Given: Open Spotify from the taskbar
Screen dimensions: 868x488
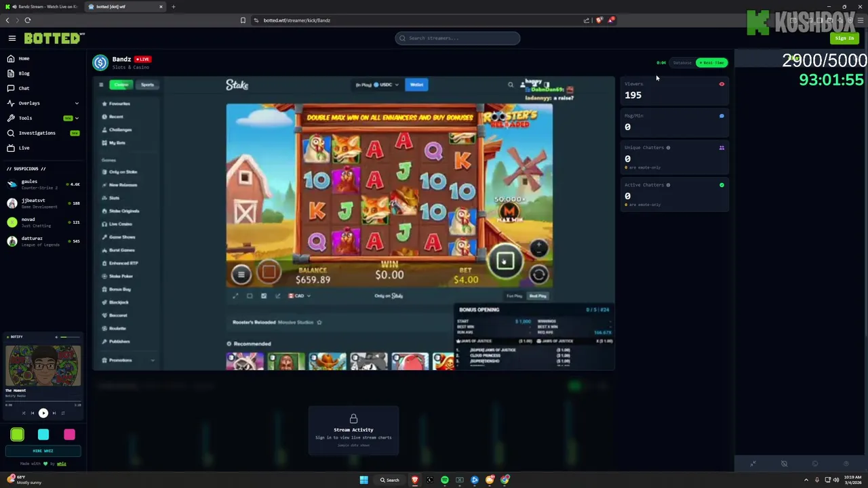Looking at the screenshot, I should (445, 480).
